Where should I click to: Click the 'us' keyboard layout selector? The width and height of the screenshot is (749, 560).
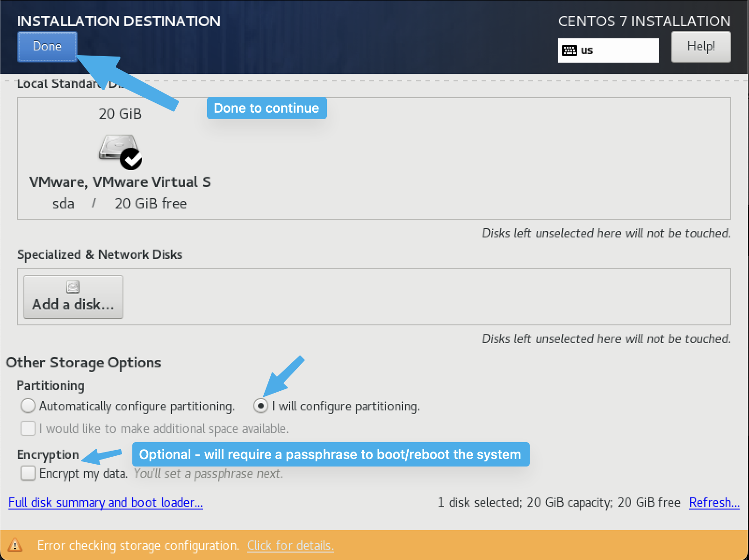point(608,50)
